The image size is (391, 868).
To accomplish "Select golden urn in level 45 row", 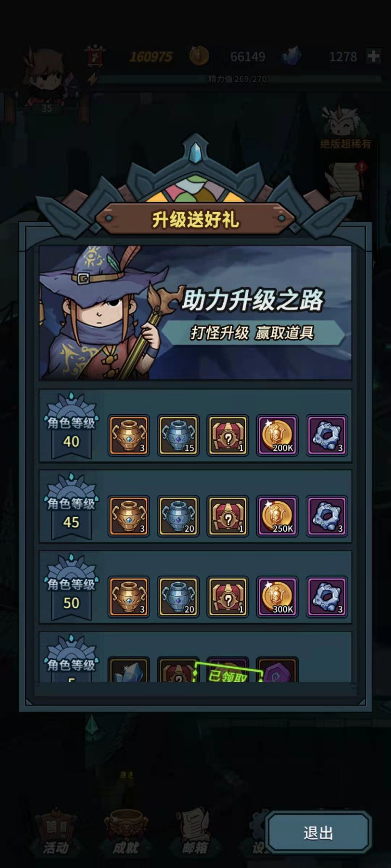I will (x=129, y=516).
